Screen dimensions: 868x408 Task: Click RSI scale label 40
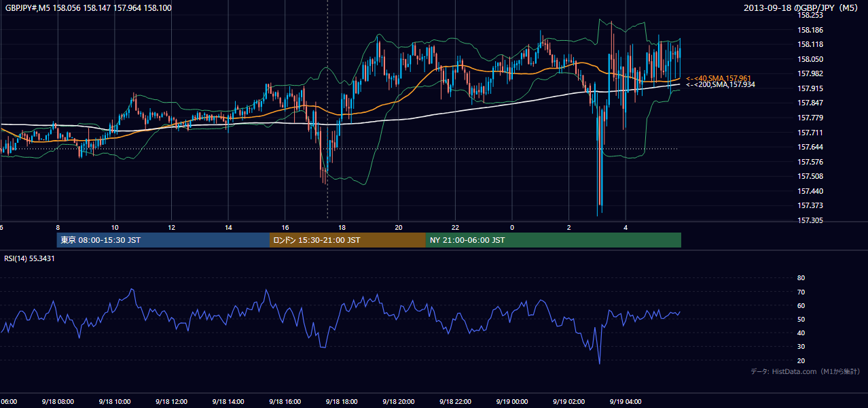pyautogui.click(x=801, y=333)
